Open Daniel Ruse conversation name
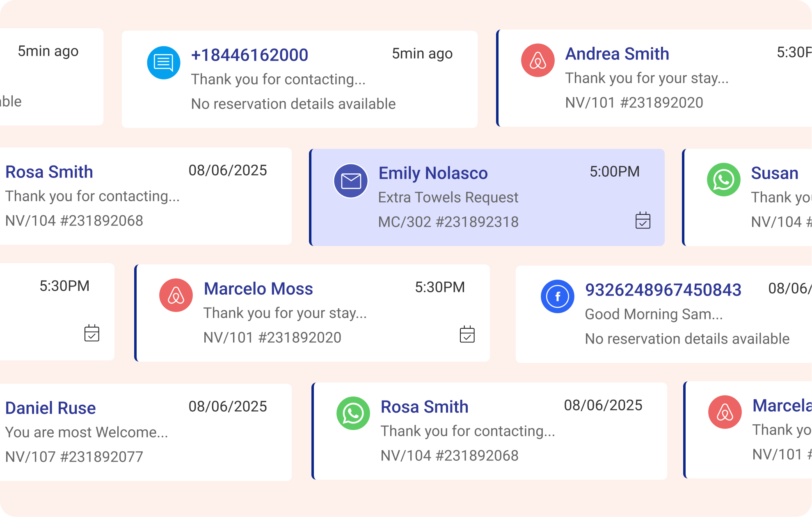Viewport: 812px width, 517px height. (x=50, y=408)
